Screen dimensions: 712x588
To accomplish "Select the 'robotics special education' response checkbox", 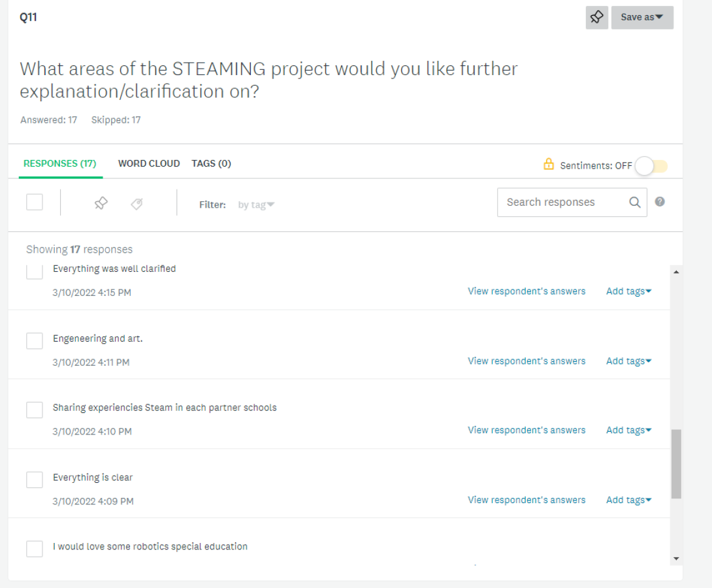I will point(35,549).
